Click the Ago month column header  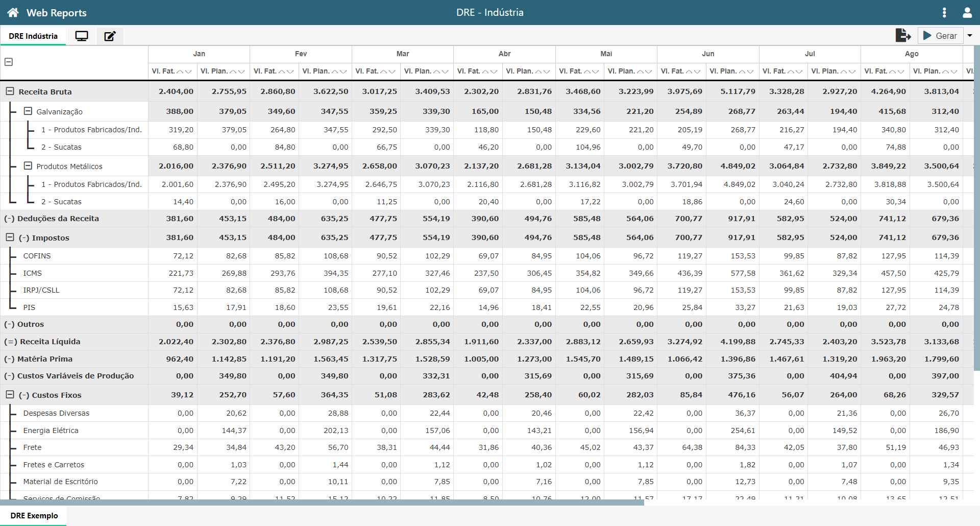click(912, 54)
